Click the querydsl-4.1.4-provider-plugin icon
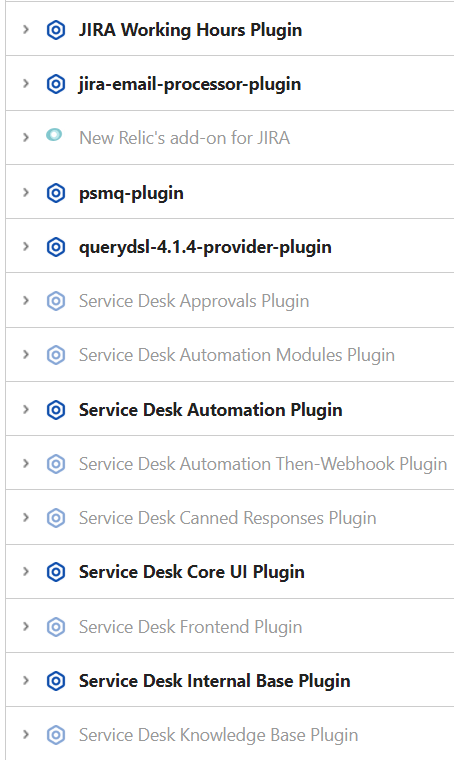This screenshot has width=454, height=760. point(56,247)
